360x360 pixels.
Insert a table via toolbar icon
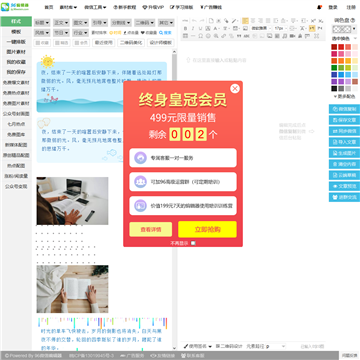click(x=185, y=36)
